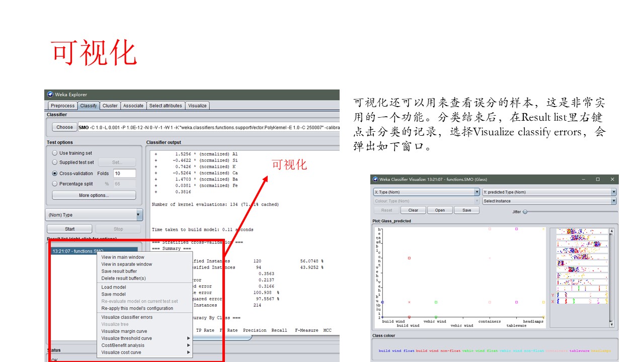Viewport: 644px width, 362px height.
Task: Select the 'Use training set' radio button
Action: pos(54,153)
